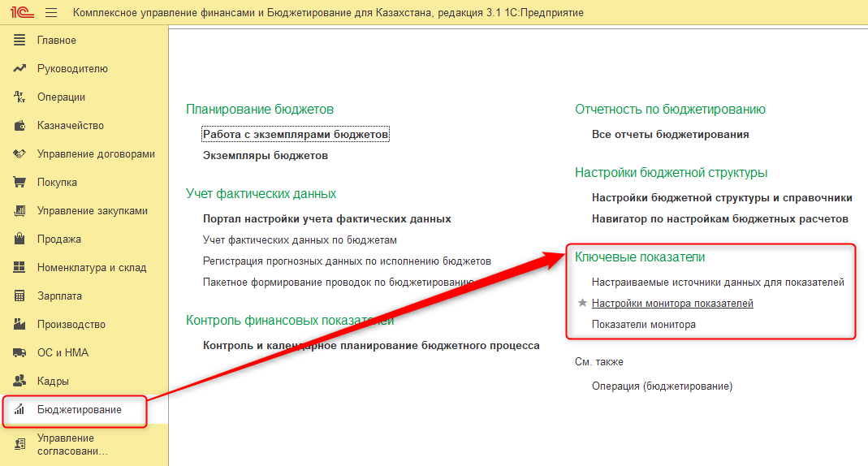Open Портал настройки учета фактических данных
Image resolution: width=868 pixels, height=466 pixels.
coord(326,218)
